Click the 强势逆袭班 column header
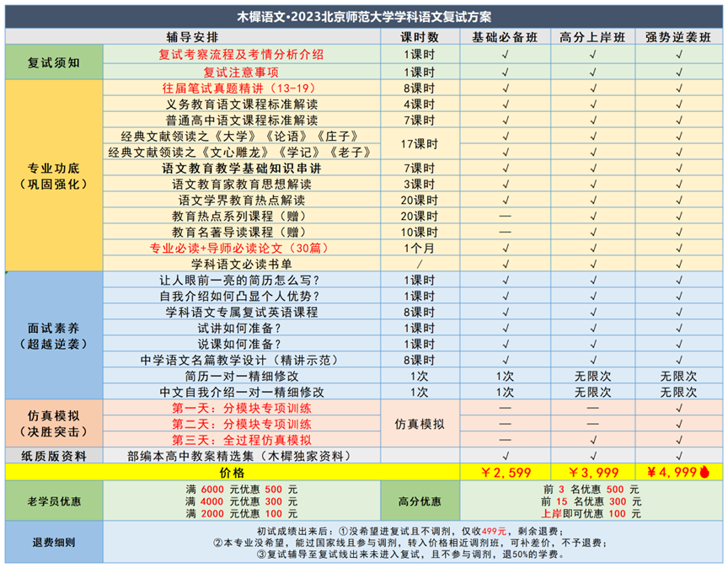The height and width of the screenshot is (568, 728). [679, 37]
